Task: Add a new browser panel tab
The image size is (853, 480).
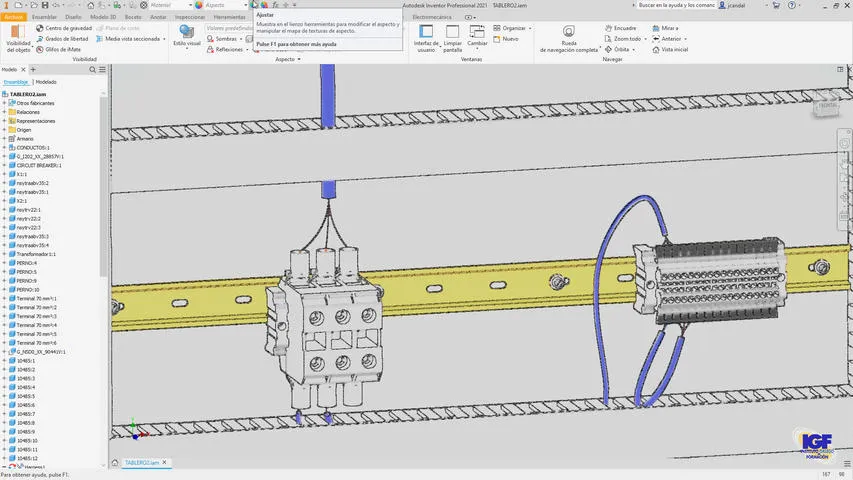Action: point(33,70)
